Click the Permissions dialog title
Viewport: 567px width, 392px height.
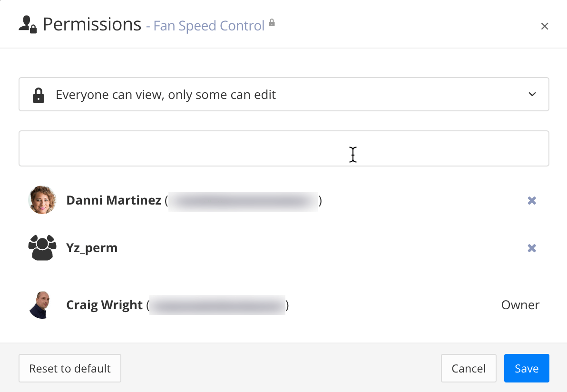(92, 24)
